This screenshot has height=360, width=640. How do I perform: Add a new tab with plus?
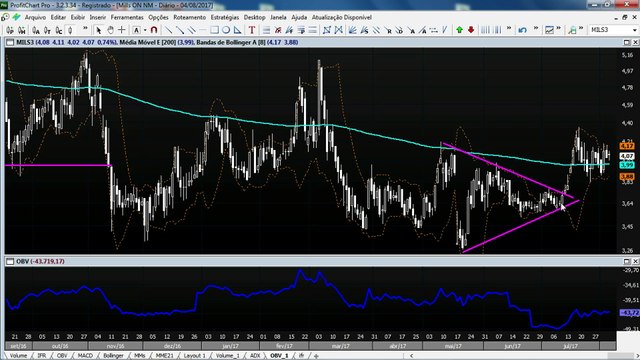tap(315, 356)
